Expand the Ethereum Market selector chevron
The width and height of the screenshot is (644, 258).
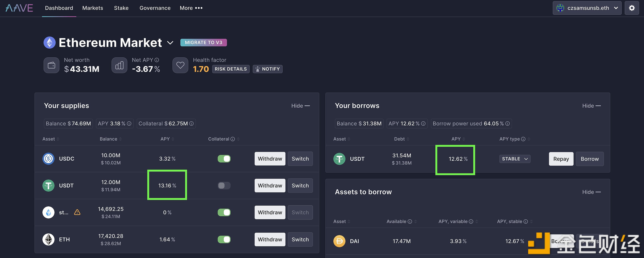point(170,43)
